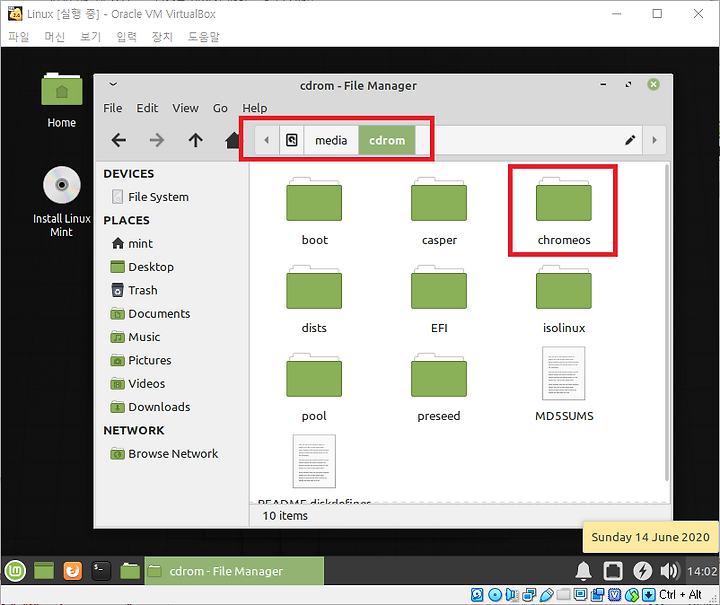
Task: Open the Go menu
Action: point(220,108)
